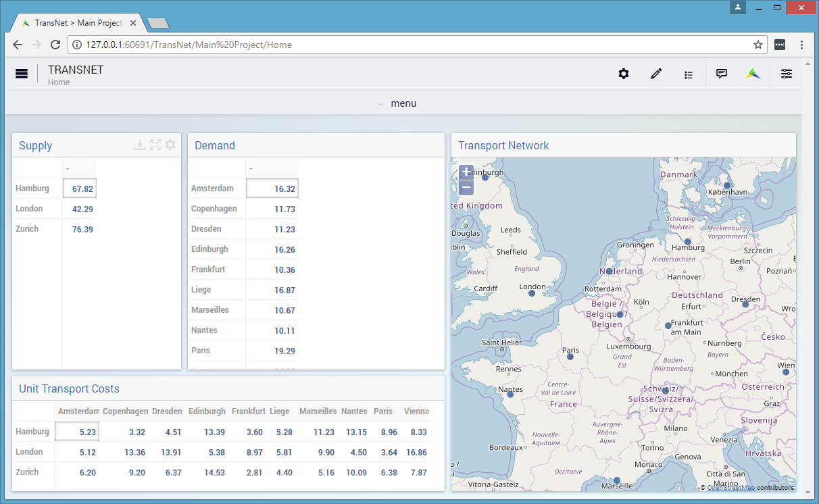819x504 pixels.
Task: Open the sliders options icon in header
Action: pos(787,74)
